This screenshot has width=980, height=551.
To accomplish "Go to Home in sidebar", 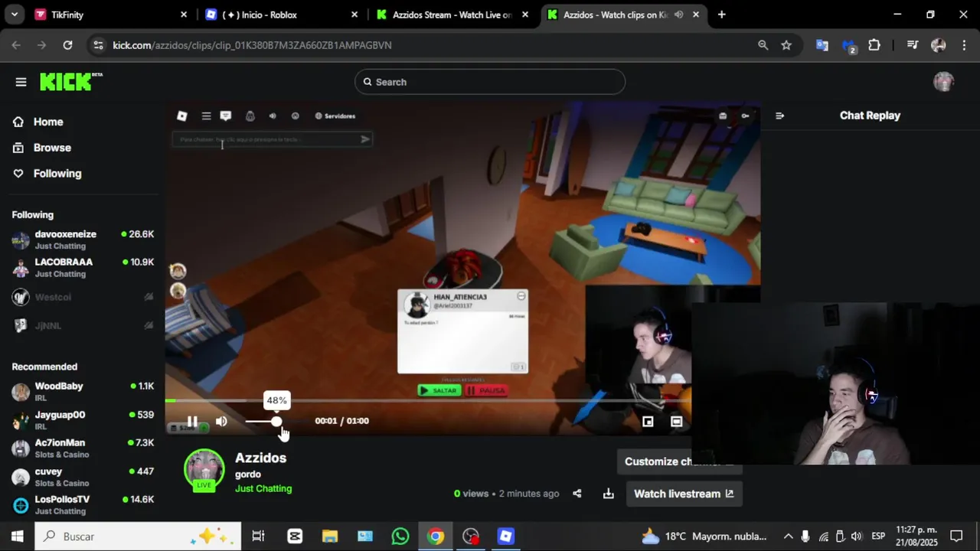I will tap(47, 122).
